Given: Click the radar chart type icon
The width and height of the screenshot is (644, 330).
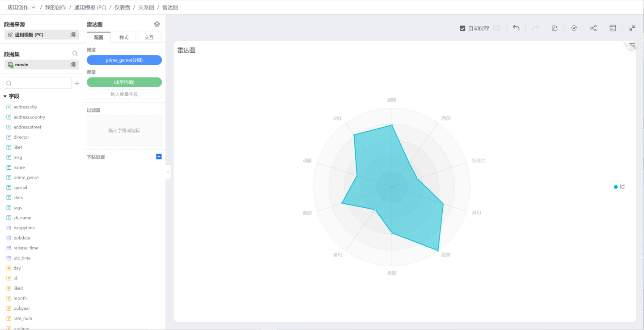Looking at the screenshot, I should click(x=157, y=24).
